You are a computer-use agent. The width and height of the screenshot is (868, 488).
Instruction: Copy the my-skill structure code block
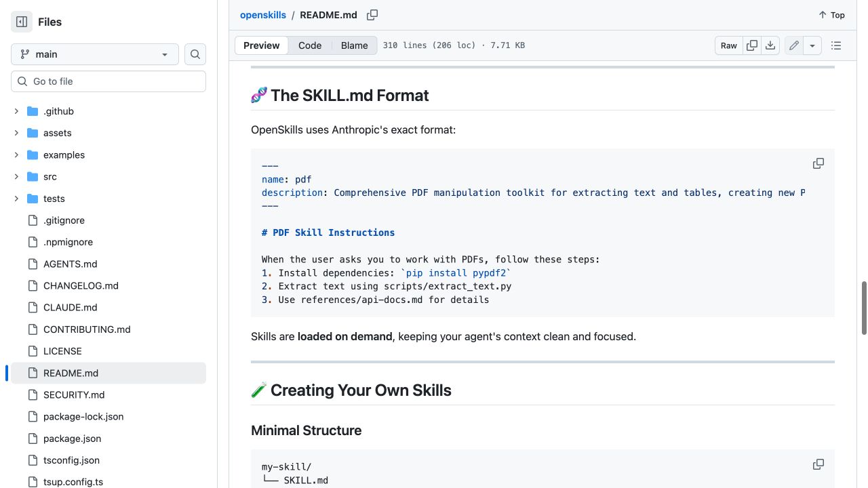coord(818,464)
